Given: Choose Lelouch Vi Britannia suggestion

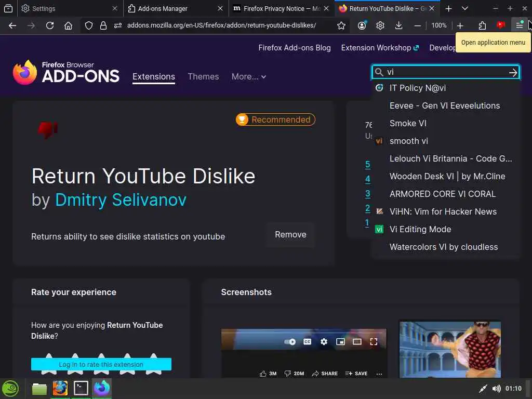Looking at the screenshot, I should click(x=446, y=159).
